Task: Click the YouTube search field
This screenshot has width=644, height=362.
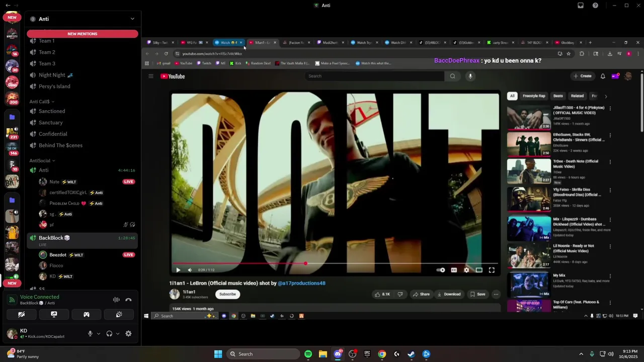Action: click(x=374, y=76)
